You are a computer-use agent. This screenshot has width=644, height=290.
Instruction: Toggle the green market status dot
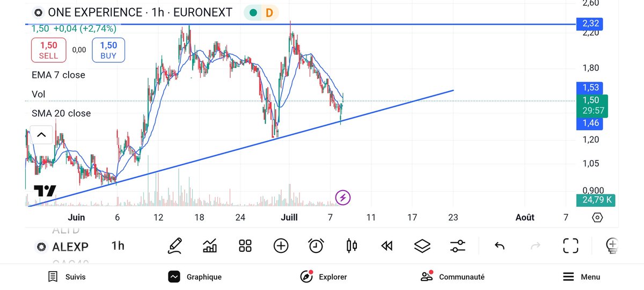253,12
